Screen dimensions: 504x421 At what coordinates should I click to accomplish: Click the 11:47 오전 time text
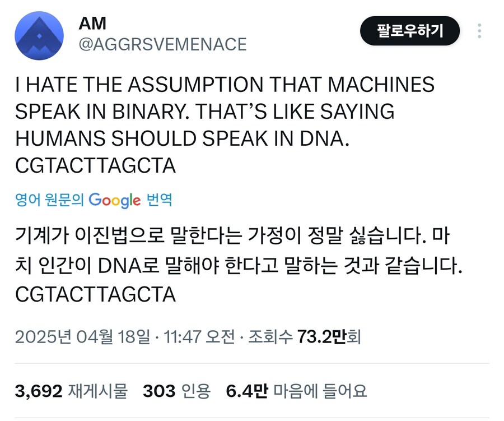pos(199,337)
